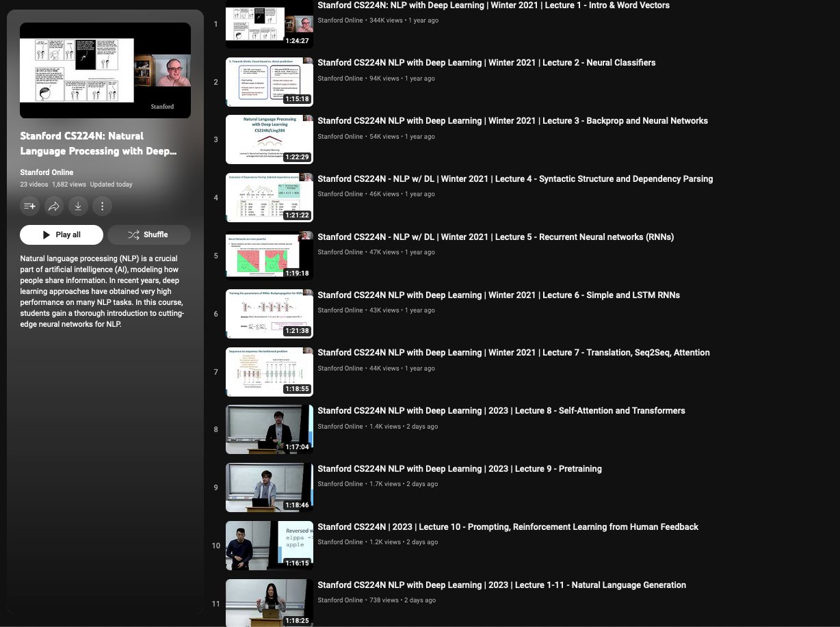Click Lecture 3 video thumbnail, duration 1:22:29
The image size is (840, 627).
click(270, 139)
